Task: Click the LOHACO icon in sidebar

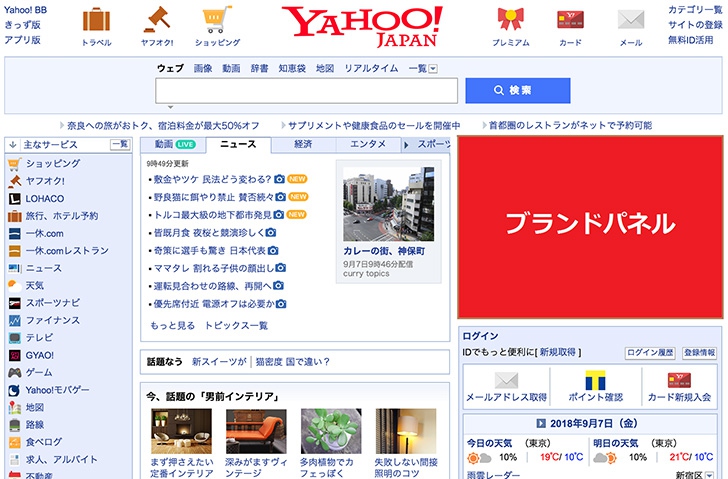Action: tap(14, 199)
